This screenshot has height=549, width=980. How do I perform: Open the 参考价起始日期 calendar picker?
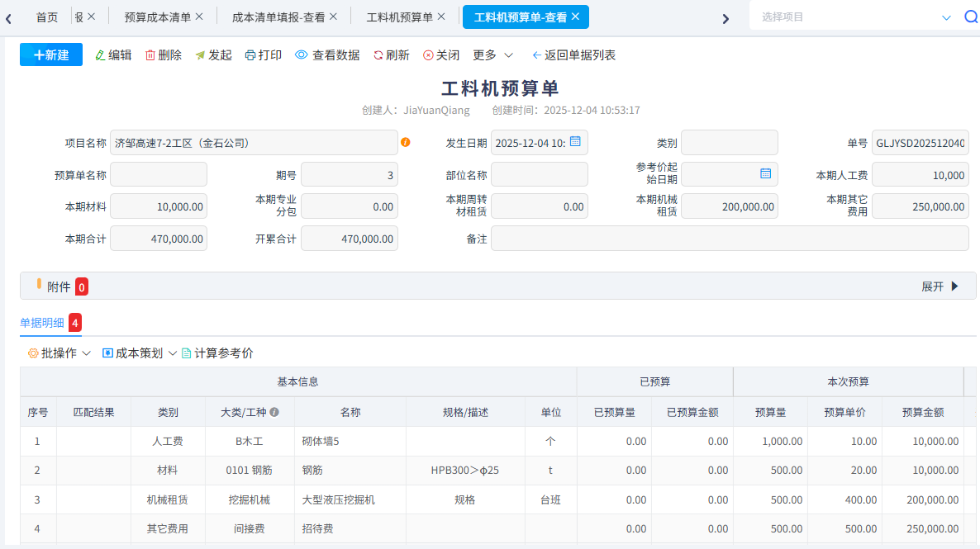click(767, 173)
